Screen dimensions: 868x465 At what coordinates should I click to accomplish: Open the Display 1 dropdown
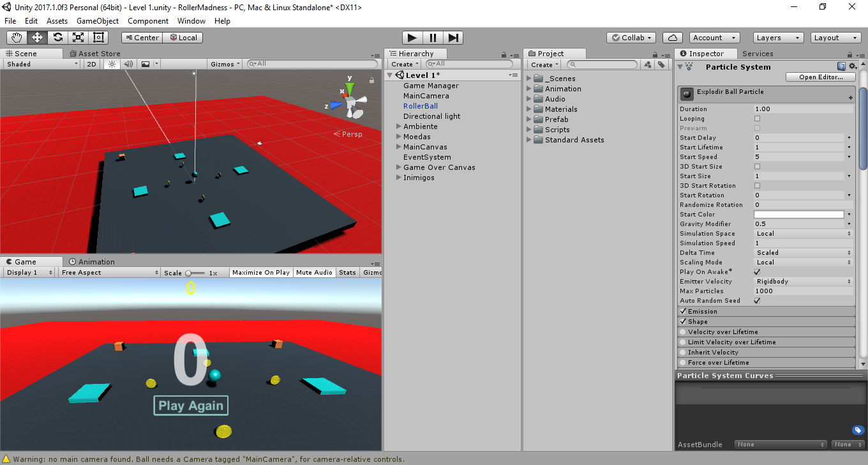click(29, 272)
